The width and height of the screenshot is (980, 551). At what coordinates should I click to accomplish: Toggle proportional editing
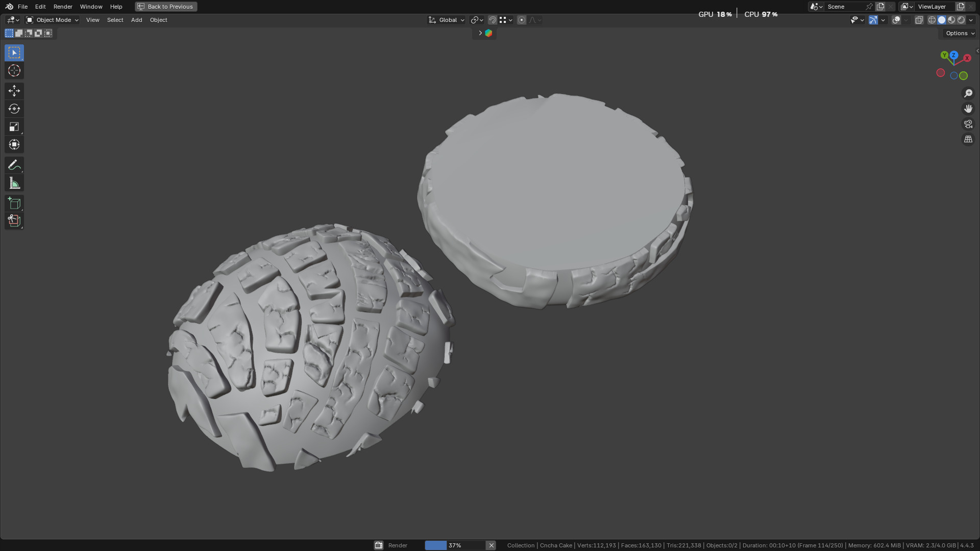tap(521, 20)
